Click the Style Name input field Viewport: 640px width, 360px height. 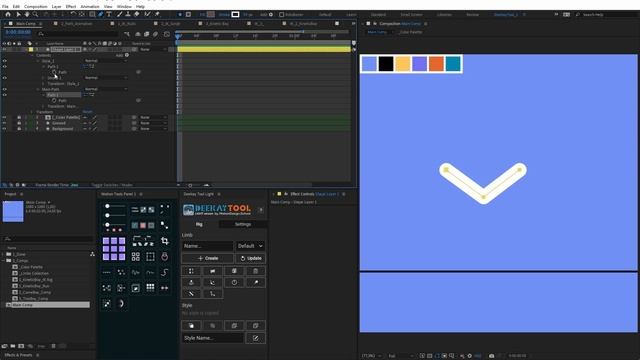click(213, 338)
